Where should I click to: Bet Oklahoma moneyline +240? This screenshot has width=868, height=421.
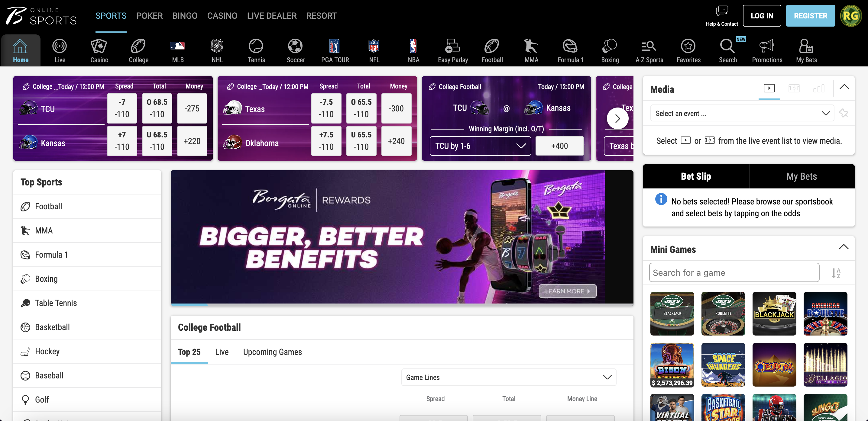pyautogui.click(x=396, y=141)
